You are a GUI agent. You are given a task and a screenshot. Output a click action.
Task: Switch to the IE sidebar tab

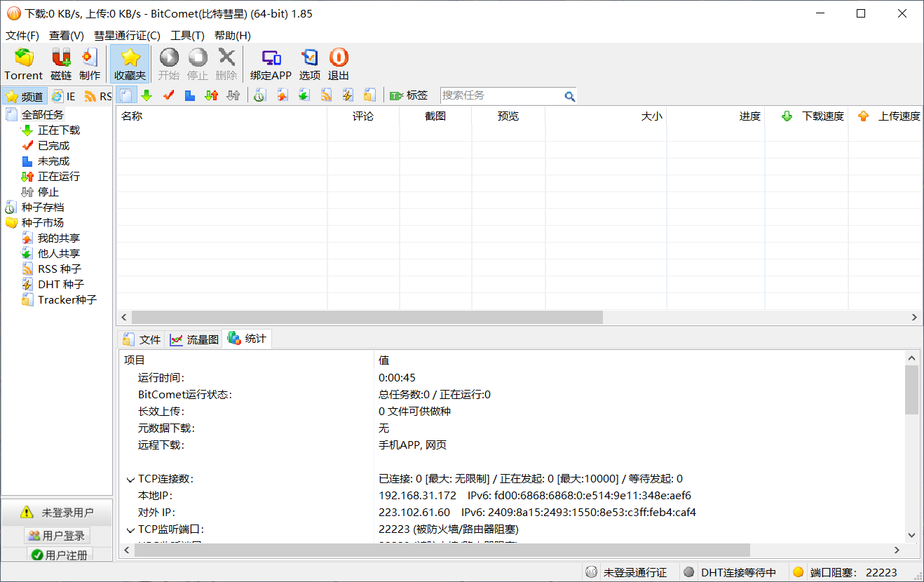64,97
